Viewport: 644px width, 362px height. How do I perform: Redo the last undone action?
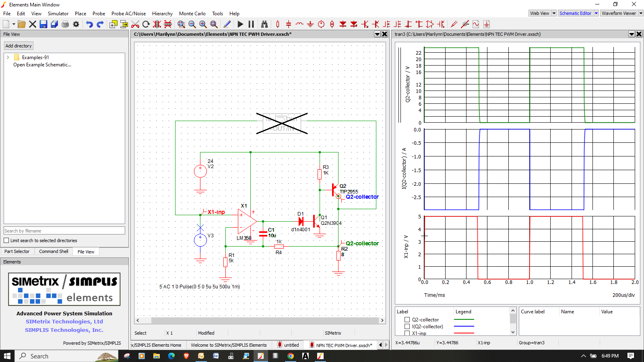pos(100,24)
